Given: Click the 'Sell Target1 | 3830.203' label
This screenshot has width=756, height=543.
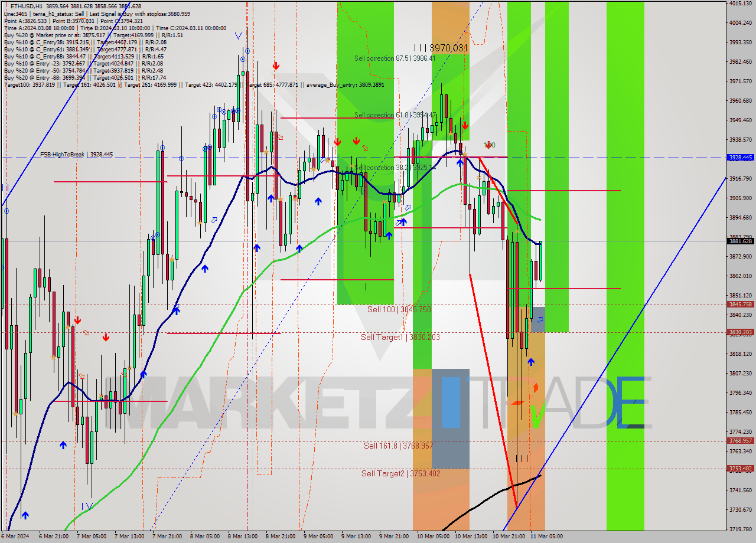Looking at the screenshot, I should [x=400, y=337].
